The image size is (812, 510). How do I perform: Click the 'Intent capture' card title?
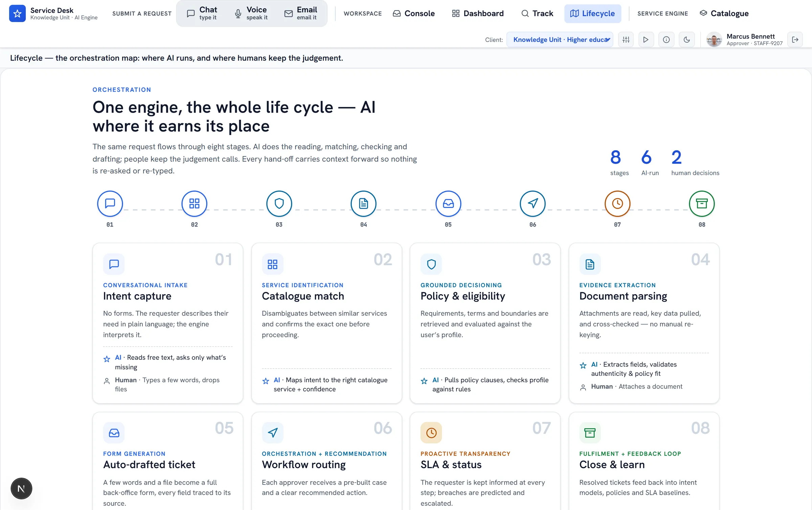[137, 296]
